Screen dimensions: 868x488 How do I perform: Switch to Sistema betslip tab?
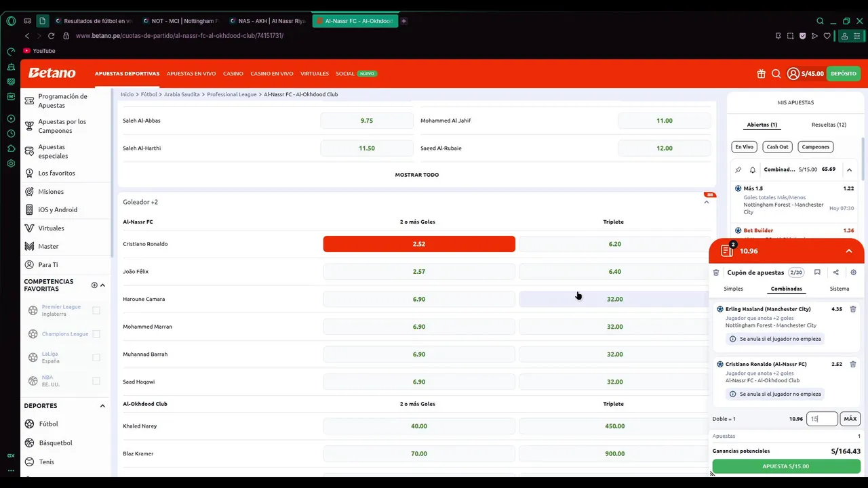coord(840,289)
